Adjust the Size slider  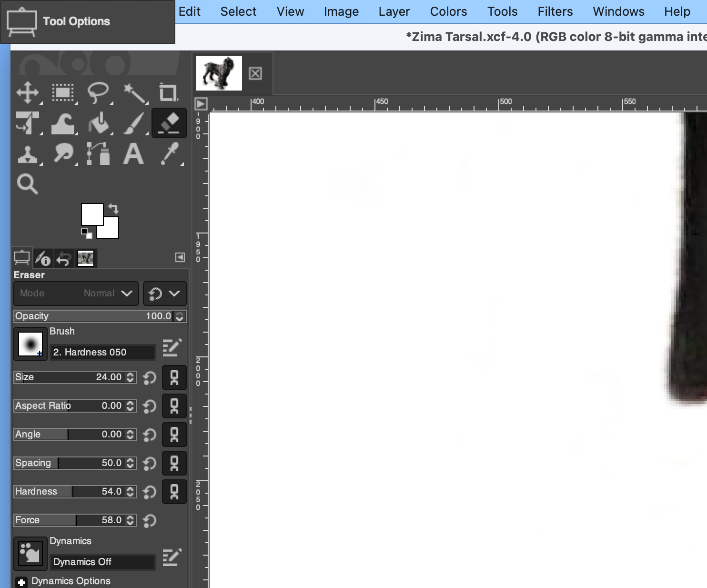(70, 377)
